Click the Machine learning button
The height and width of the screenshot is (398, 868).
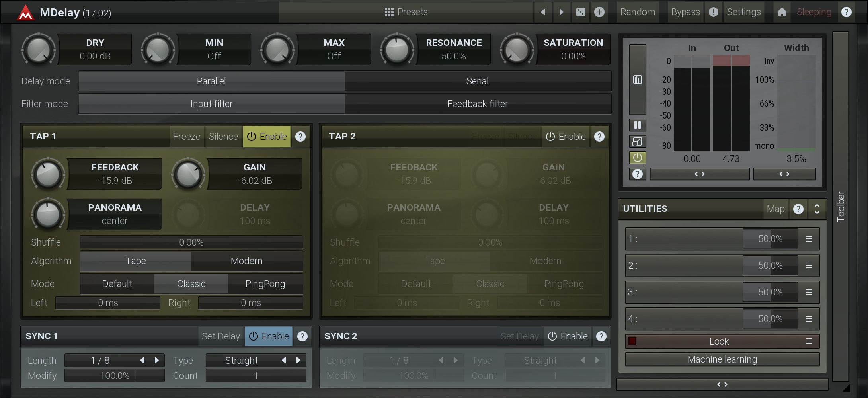(722, 359)
